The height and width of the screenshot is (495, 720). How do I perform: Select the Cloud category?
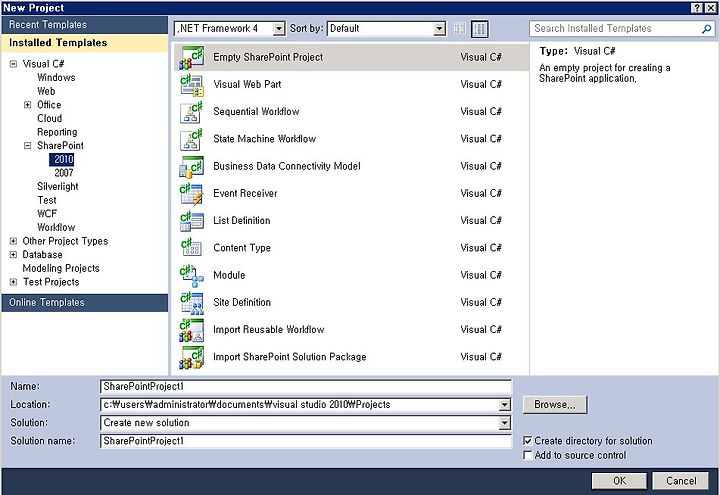click(x=49, y=118)
